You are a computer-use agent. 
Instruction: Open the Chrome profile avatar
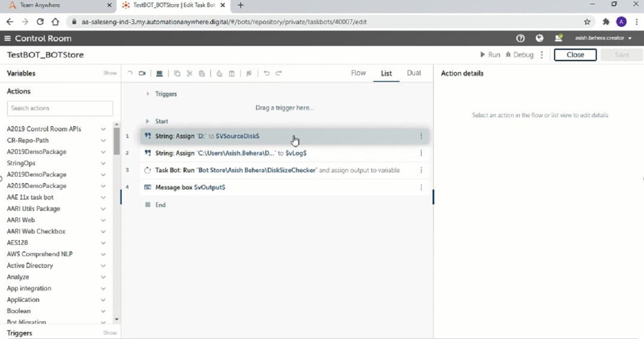click(621, 22)
